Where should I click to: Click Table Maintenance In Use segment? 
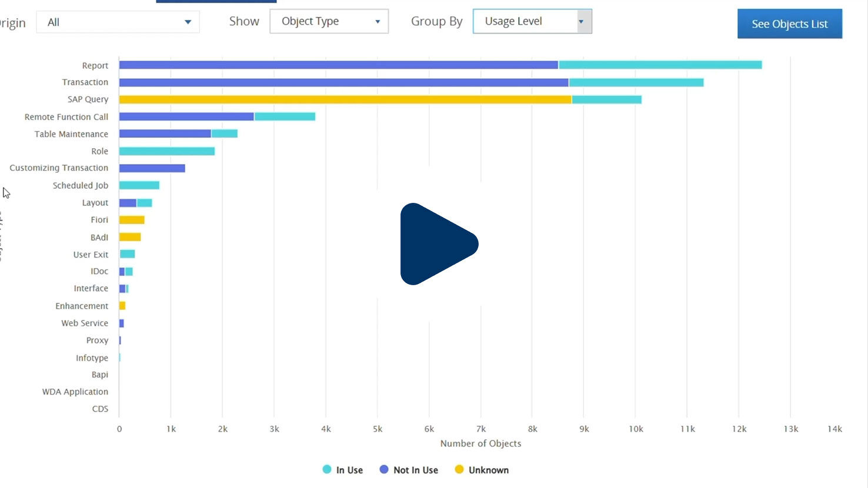click(225, 133)
